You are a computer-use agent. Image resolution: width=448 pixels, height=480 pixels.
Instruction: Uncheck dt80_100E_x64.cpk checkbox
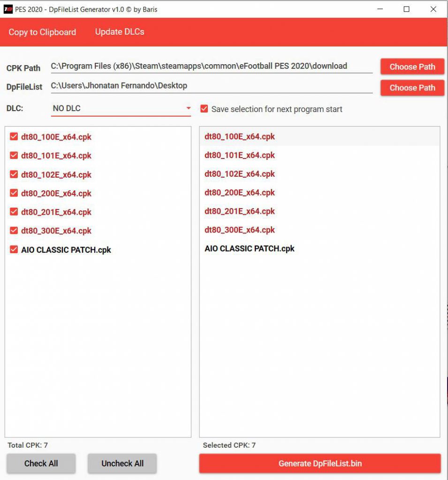14,137
